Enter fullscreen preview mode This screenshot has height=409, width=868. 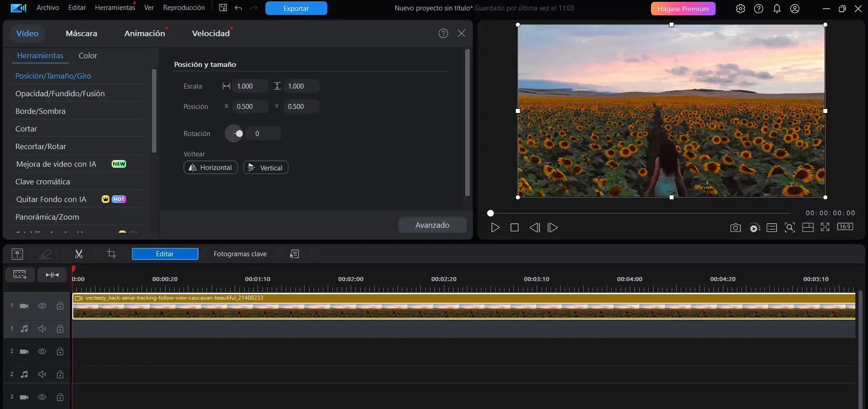coord(825,227)
